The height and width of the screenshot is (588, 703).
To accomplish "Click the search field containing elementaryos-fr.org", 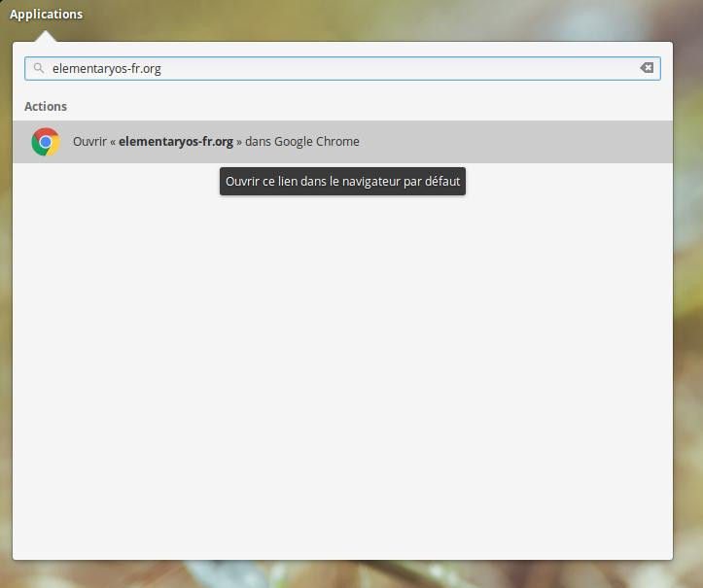I will tap(342, 69).
